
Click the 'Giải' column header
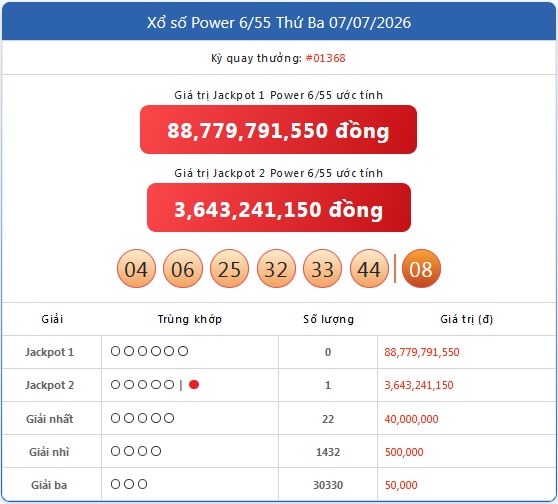52,319
